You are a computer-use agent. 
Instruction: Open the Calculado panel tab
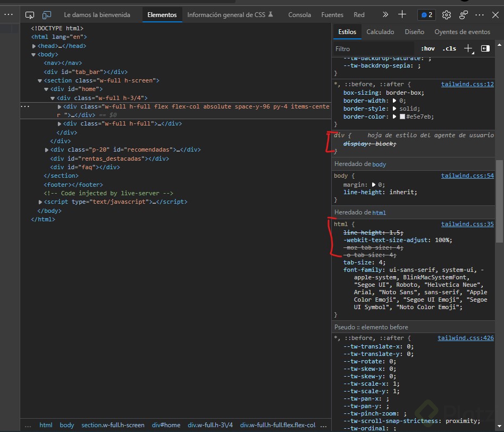point(380,31)
